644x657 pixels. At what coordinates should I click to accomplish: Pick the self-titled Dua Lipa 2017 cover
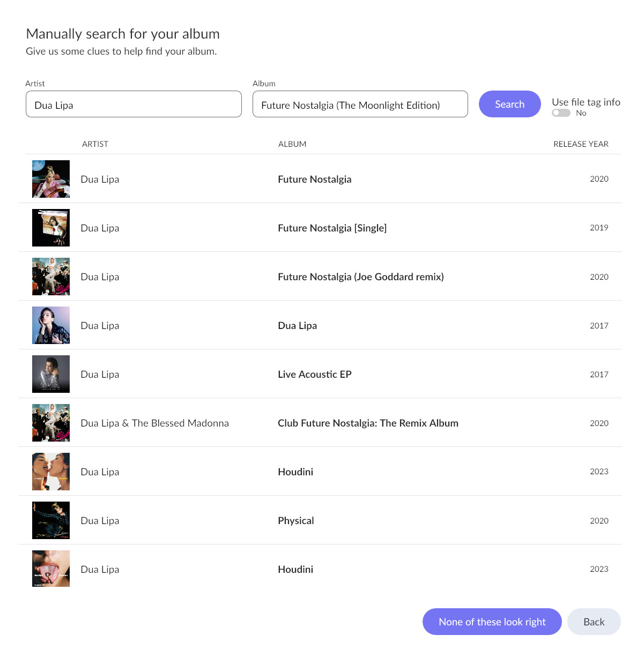coord(51,325)
